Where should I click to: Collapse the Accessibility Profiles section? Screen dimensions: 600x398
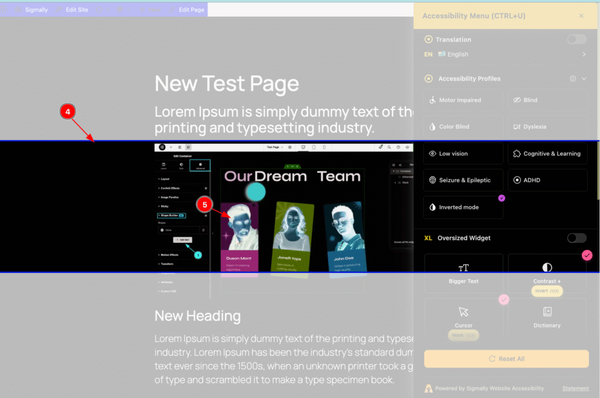tap(584, 78)
